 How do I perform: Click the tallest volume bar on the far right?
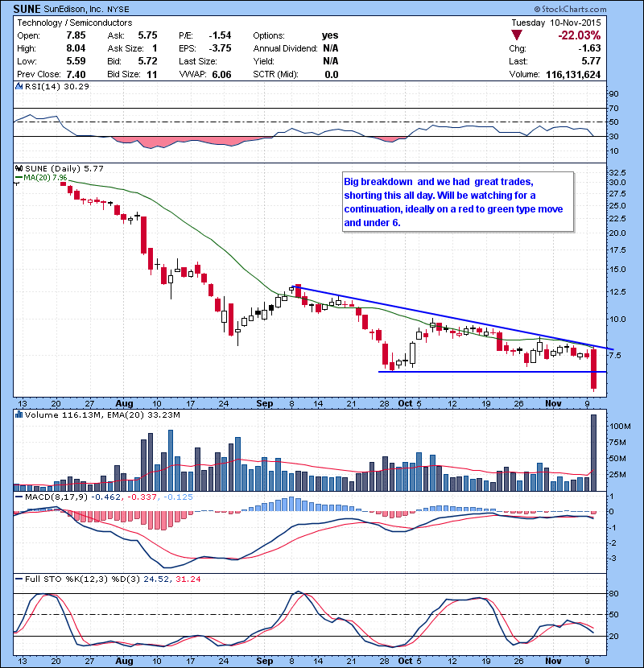click(593, 452)
